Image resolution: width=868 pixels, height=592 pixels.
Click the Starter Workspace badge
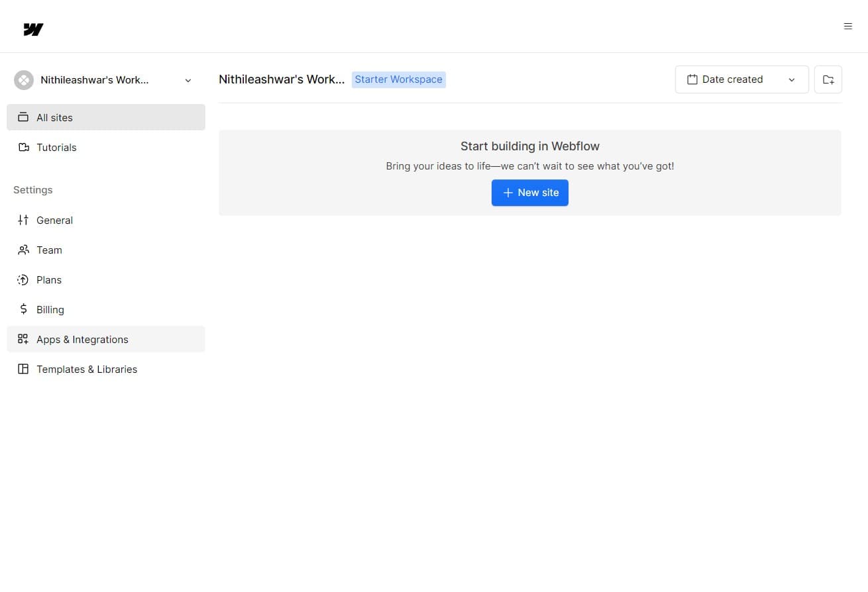398,79
